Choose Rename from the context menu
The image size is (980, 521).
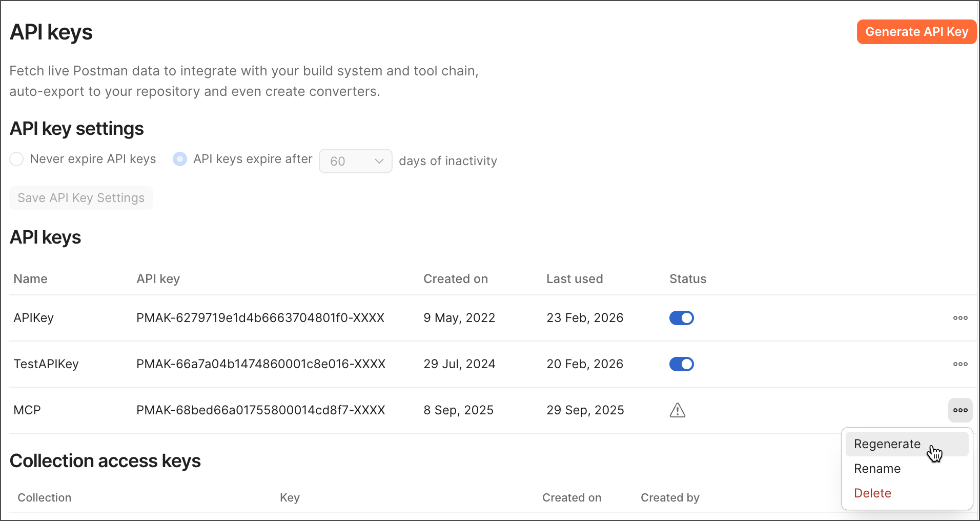point(907,469)
